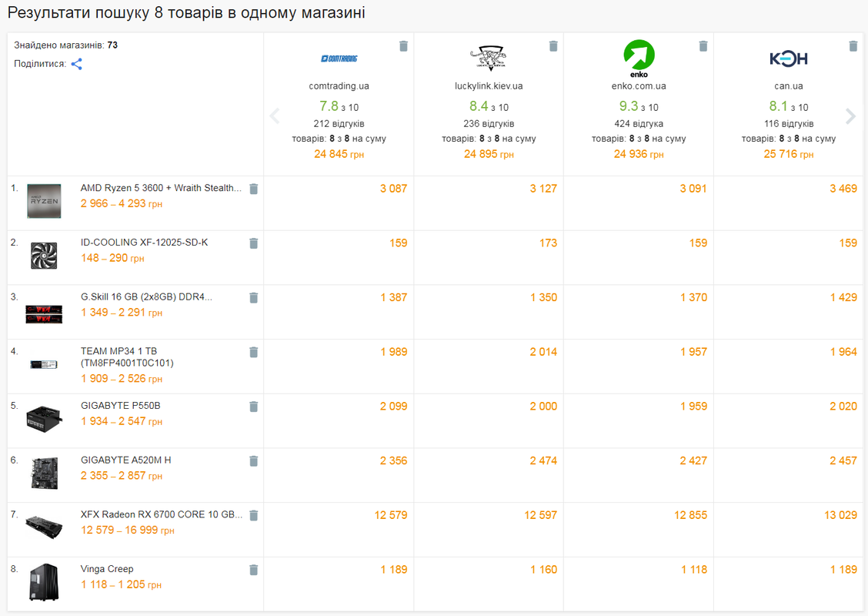Click comtrading.ua rating 7.8 з 10

[x=339, y=106]
